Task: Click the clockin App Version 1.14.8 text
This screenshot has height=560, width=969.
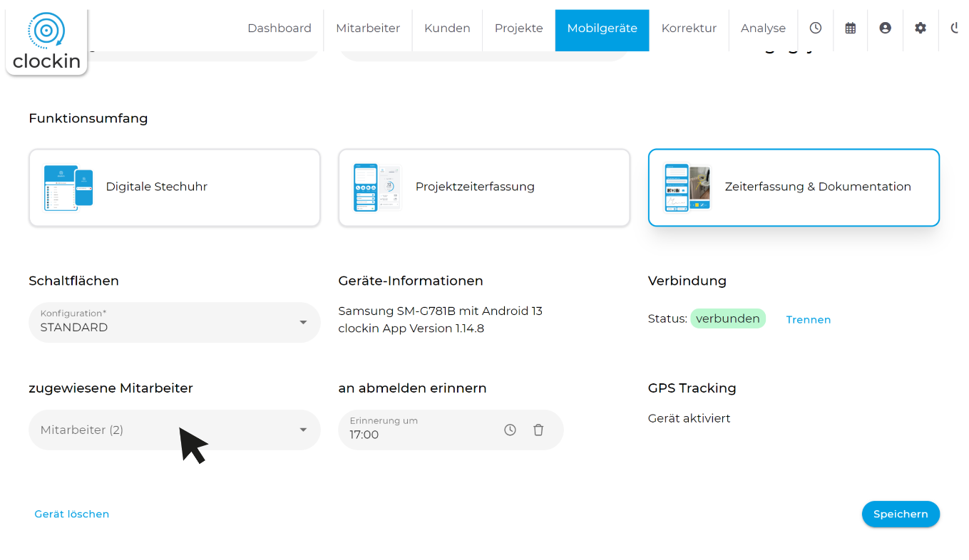Action: (x=411, y=328)
